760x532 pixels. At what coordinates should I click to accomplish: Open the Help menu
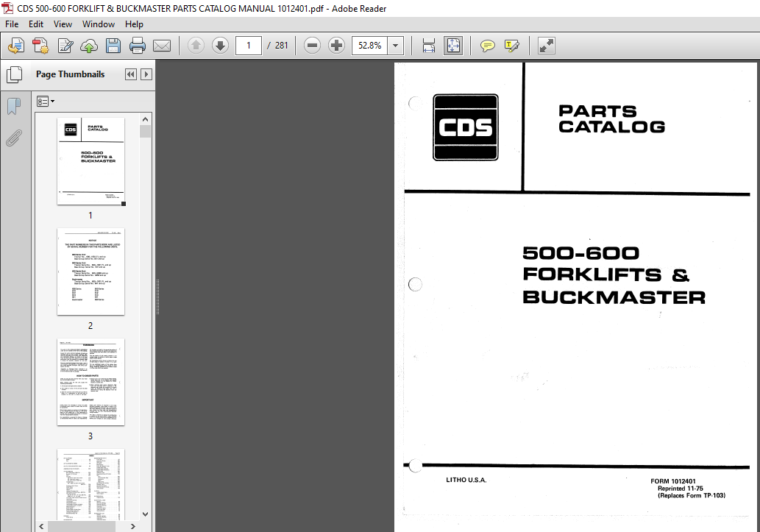click(134, 24)
